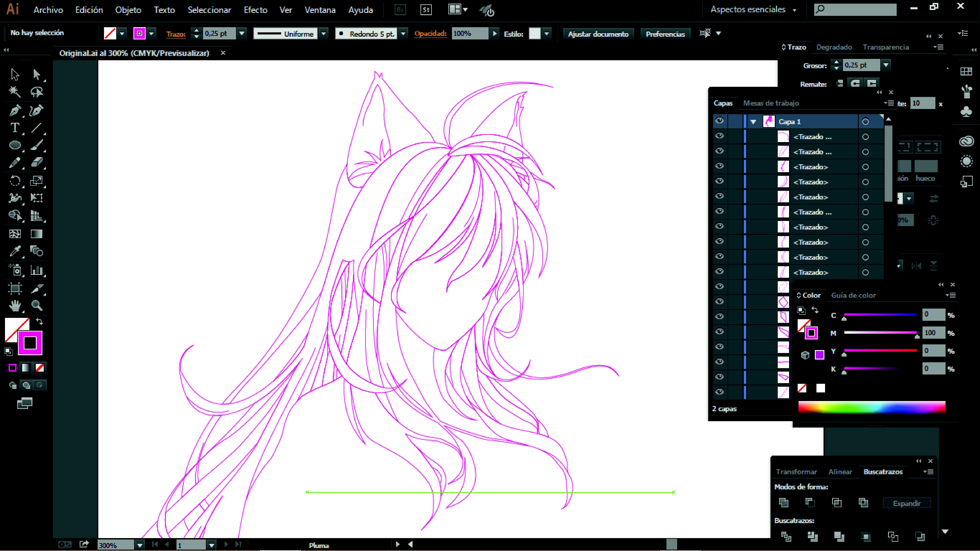The width and height of the screenshot is (980, 551).
Task: Activate the Shape Builder tool
Action: tap(15, 215)
